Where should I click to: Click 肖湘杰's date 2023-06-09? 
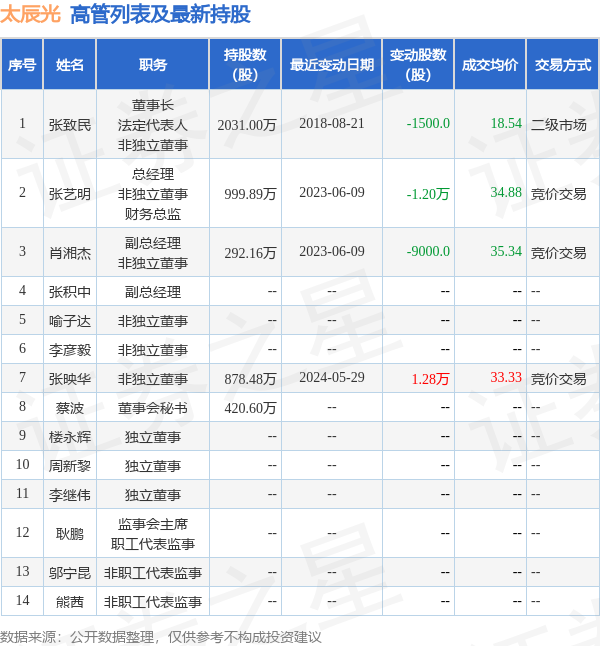[332, 251]
